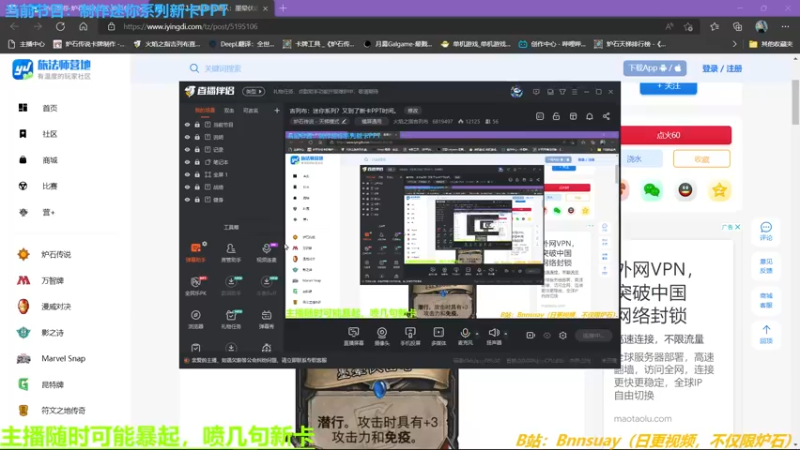
Task: Click the back to top arrow in the sidebar
Action: tap(766, 334)
